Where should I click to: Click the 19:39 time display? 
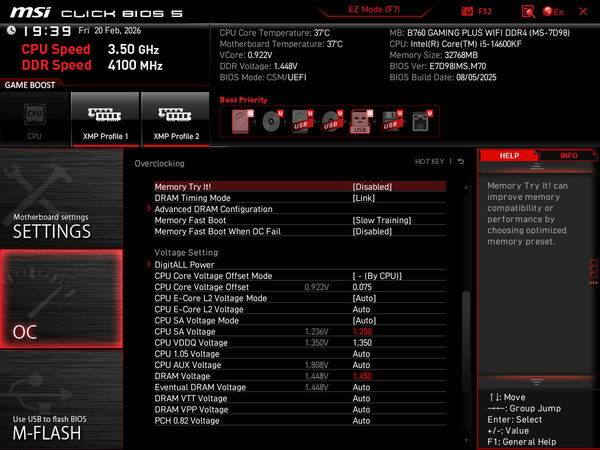pyautogui.click(x=47, y=31)
